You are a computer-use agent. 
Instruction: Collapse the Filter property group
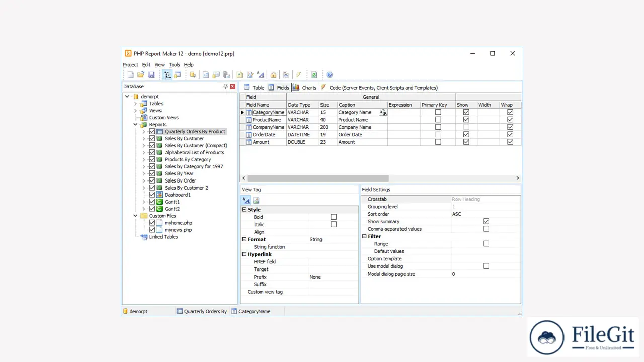pos(364,236)
